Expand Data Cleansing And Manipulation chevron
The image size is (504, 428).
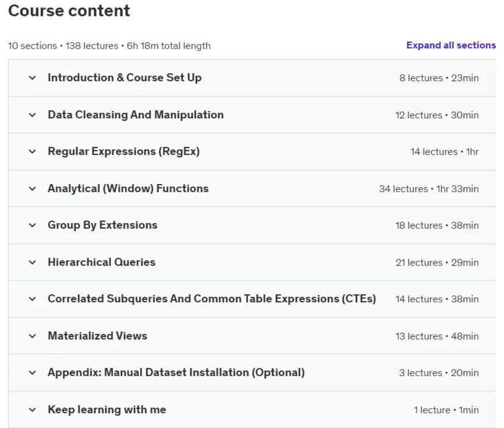[x=32, y=115]
